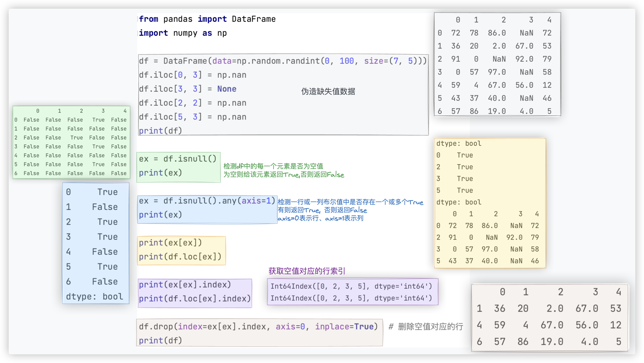The height and width of the screenshot is (363, 644).
Task: Click the 'from pandas import DataFrame' line
Action: point(207,19)
